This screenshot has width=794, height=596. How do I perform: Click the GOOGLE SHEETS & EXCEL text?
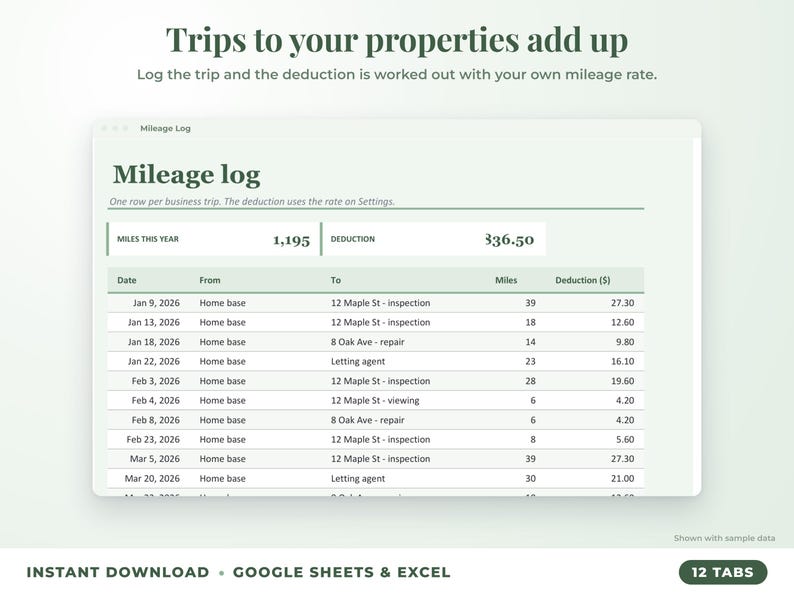click(341, 572)
